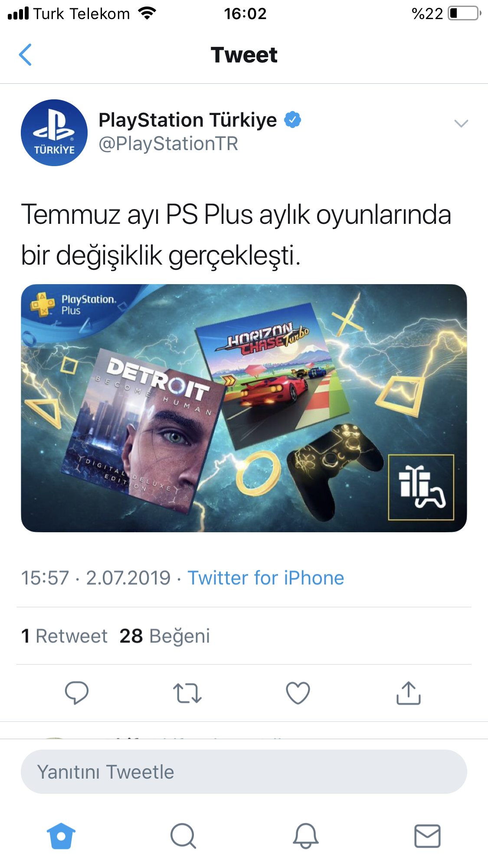Image resolution: width=488 pixels, height=868 pixels.
Task: Retweet this PlayStation Türkiye tweet
Action: 187,693
